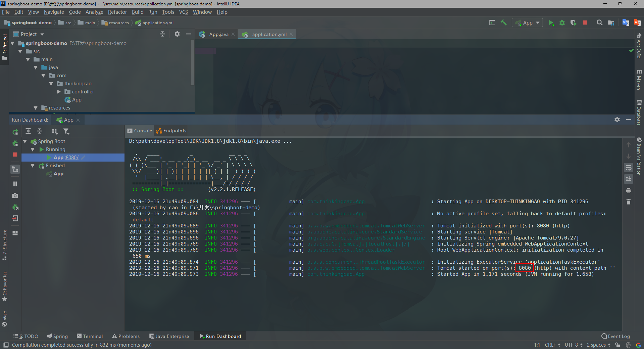Open Run Dashboard settings gear
This screenshot has width=644, height=349.
[x=617, y=120]
